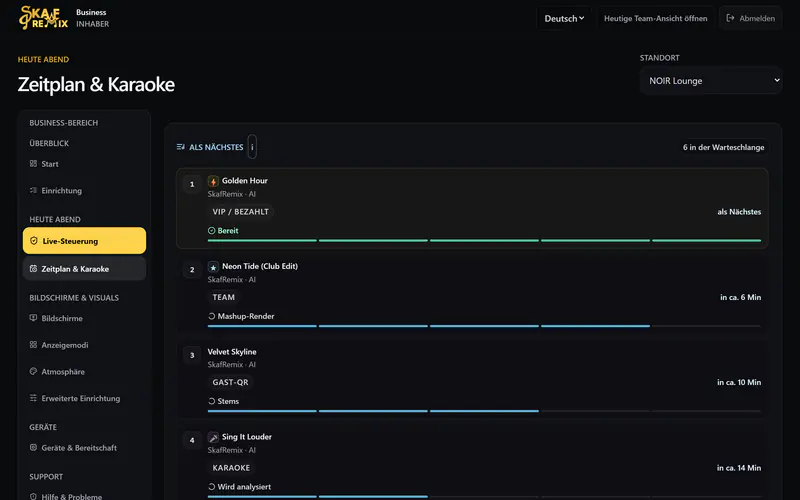Click the Live-Steuerung shield icon
The width and height of the screenshot is (800, 500).
tap(34, 241)
